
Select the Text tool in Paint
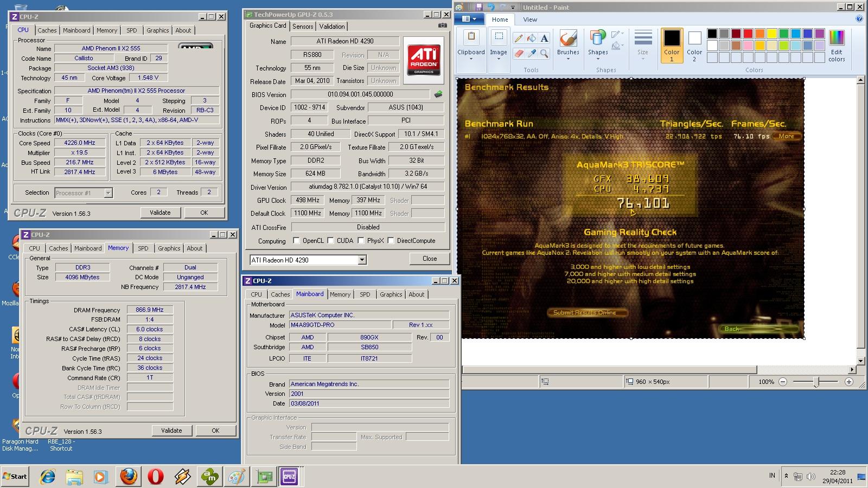coord(544,38)
